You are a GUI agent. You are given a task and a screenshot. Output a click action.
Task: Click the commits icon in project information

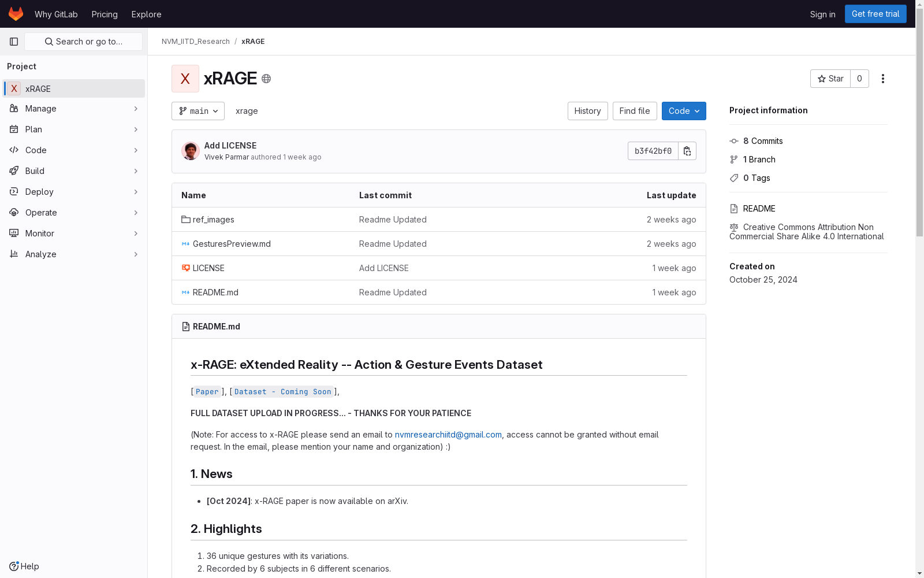(x=734, y=141)
